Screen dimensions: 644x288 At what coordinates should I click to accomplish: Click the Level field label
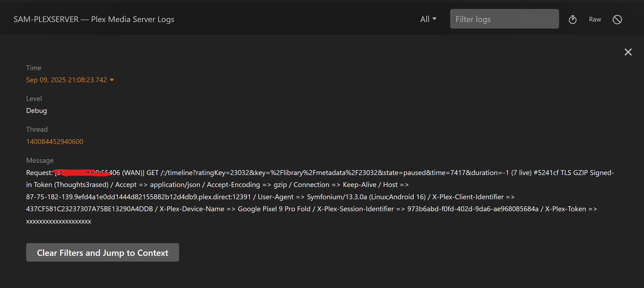pyautogui.click(x=34, y=99)
